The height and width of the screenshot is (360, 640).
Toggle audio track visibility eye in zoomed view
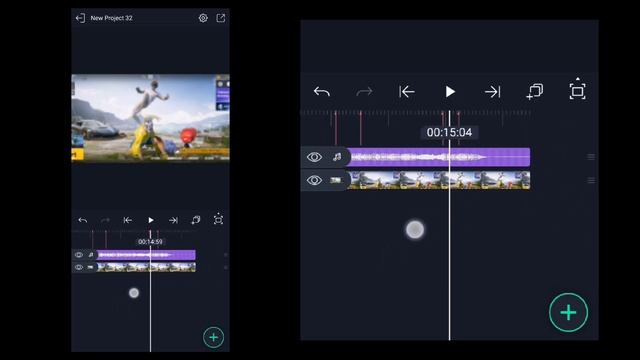pyautogui.click(x=314, y=157)
